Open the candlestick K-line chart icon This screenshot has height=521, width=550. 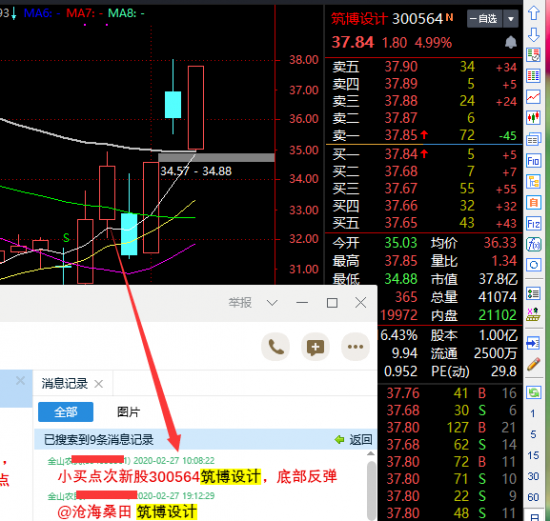click(534, 118)
